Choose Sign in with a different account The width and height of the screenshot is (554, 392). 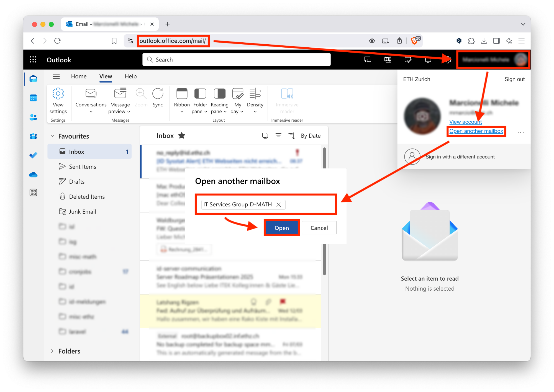click(x=460, y=157)
